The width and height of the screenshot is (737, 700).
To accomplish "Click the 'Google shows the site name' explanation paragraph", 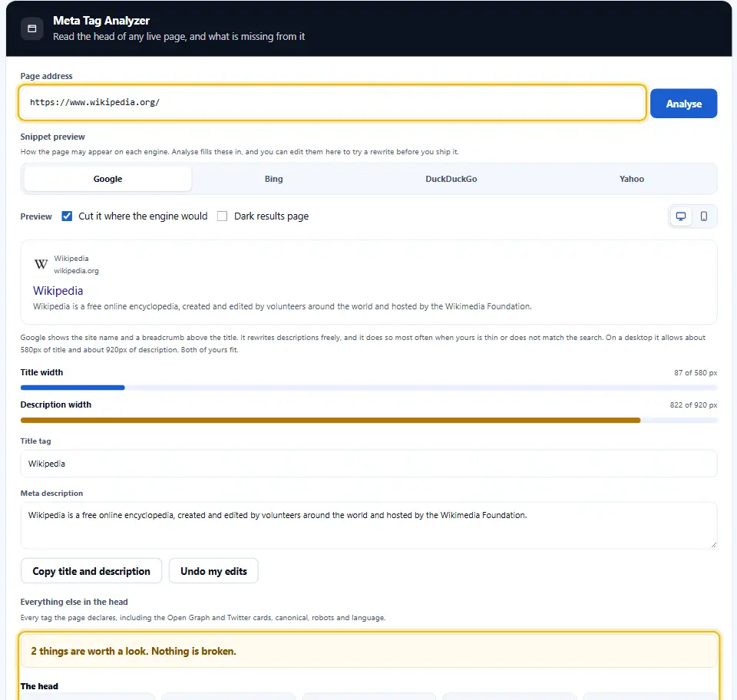I will [363, 343].
